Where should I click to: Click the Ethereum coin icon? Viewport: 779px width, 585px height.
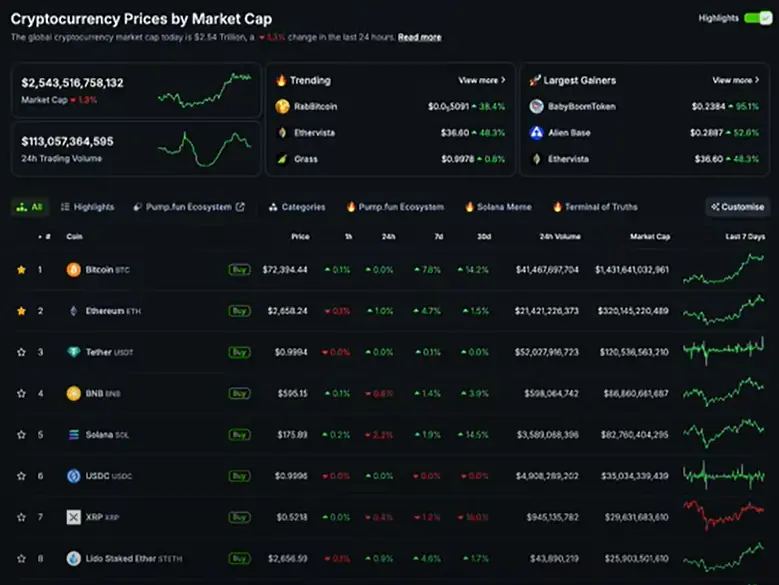tap(74, 311)
